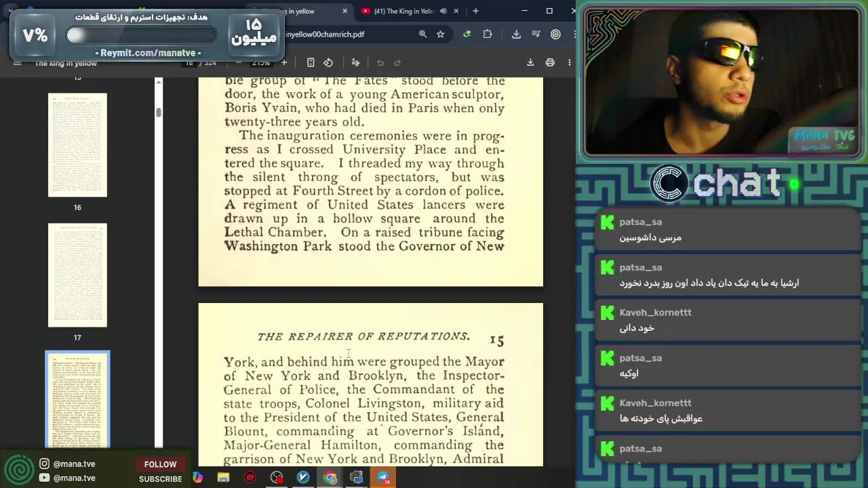The height and width of the screenshot is (488, 868).
Task: Click the SUBSCRIBE label on overlay
Action: (161, 479)
